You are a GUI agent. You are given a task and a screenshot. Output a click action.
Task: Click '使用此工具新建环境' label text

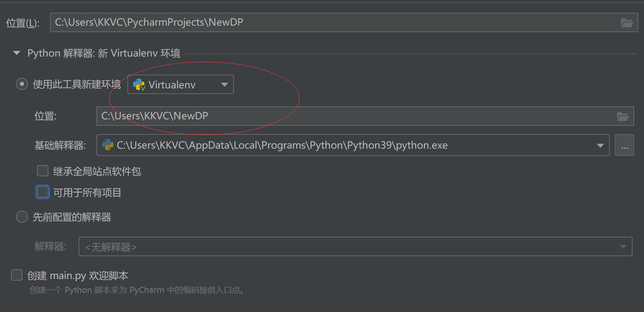coord(77,84)
